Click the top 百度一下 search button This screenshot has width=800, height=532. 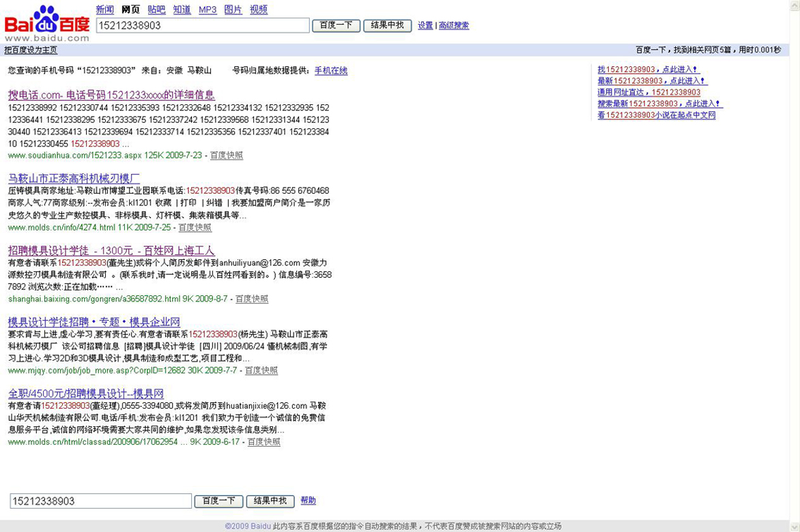click(337, 25)
